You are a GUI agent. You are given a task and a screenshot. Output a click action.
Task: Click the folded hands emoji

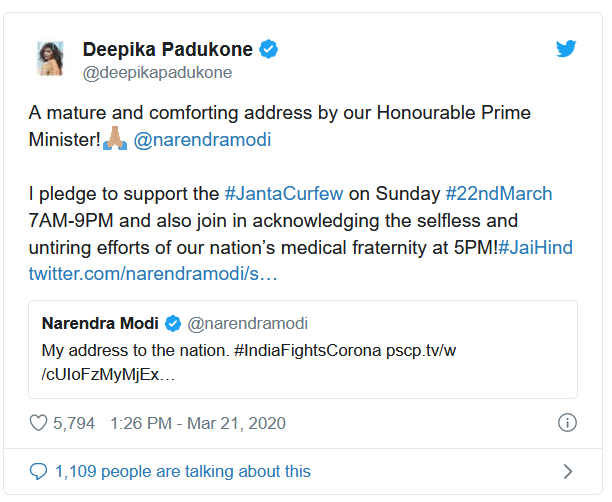point(116,140)
